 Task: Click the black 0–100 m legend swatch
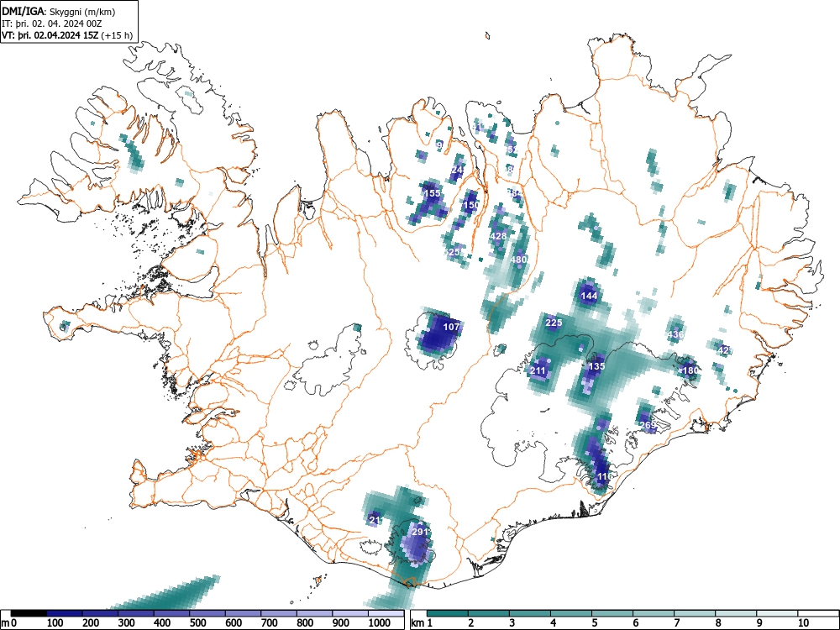click(29, 613)
